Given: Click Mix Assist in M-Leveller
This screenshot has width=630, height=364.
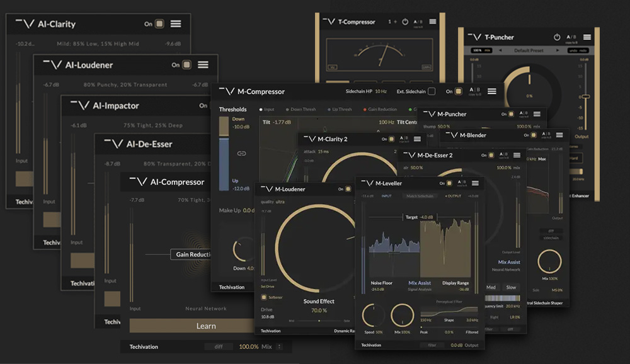Looking at the screenshot, I should point(420,283).
